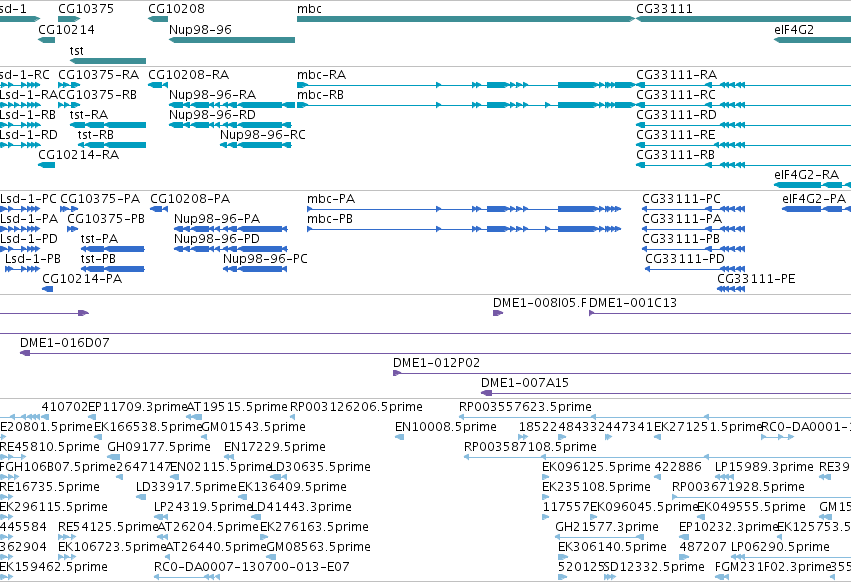
Task: Select the CG10375 gene label
Action: click(86, 9)
